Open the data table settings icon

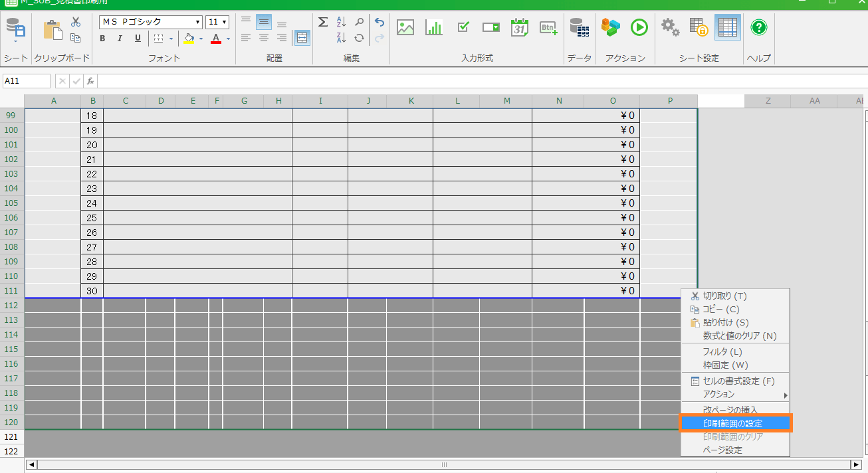point(580,27)
